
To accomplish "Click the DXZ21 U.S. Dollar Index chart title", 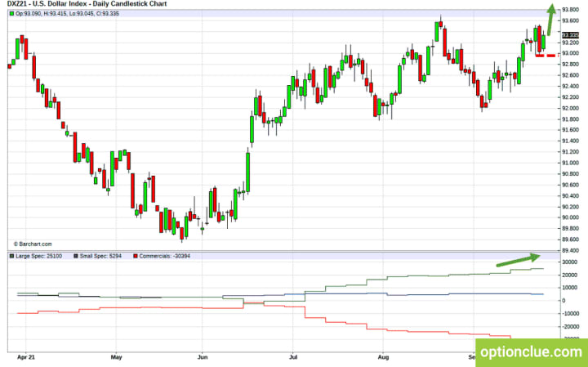I will 87,4.
